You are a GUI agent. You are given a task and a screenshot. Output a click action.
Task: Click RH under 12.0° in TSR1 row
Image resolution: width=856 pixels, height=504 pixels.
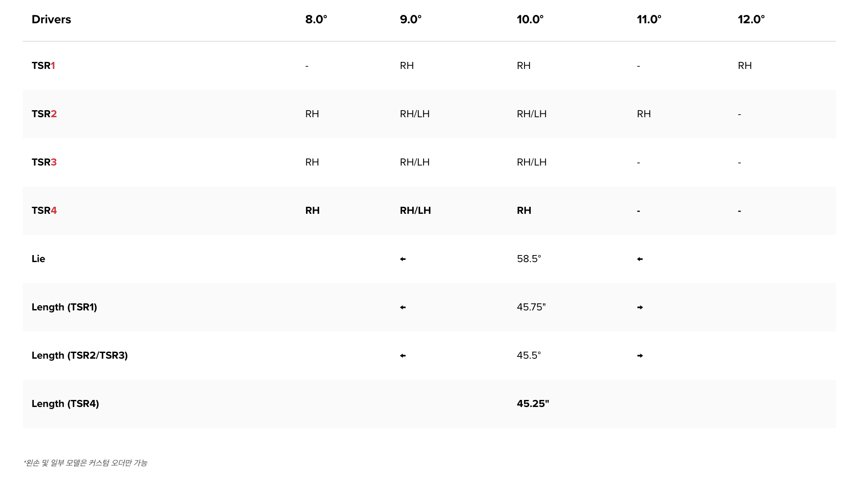[745, 65]
